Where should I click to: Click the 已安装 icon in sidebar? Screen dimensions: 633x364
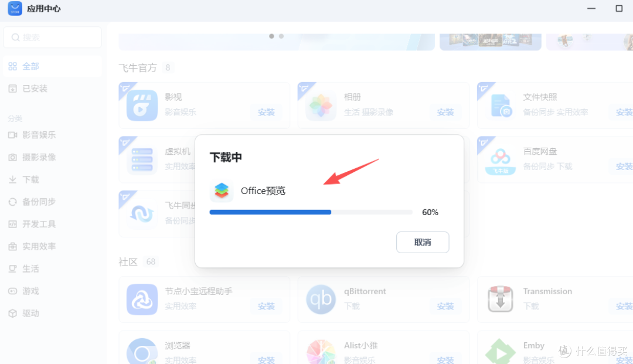coord(13,89)
